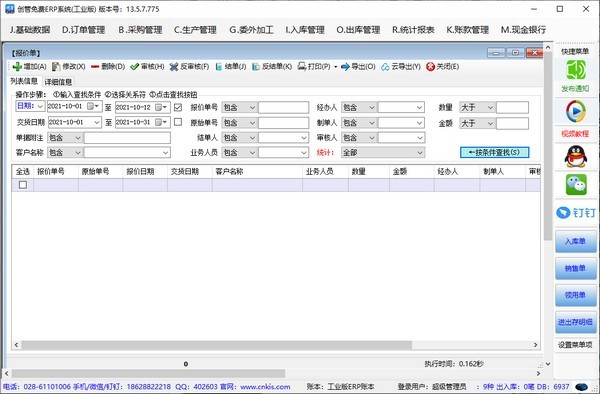Image resolution: width=600 pixels, height=394 pixels.
Task: Click the 关闭(E) red close icon
Action: [x=430, y=67]
